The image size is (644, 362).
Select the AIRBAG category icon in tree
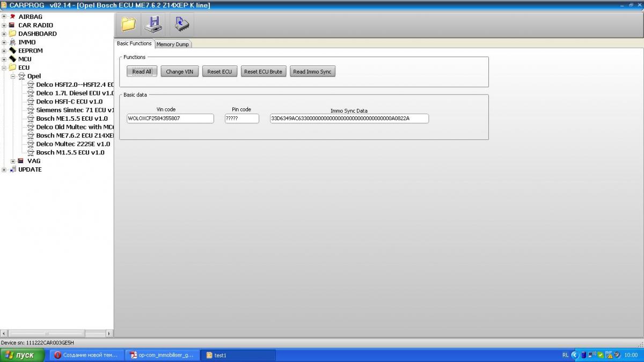12,17
